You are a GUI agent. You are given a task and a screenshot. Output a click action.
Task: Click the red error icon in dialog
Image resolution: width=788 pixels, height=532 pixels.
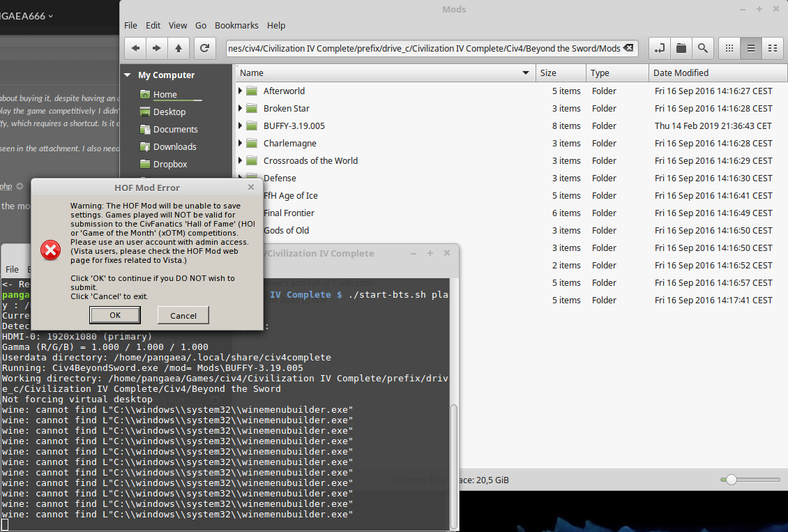(51, 250)
